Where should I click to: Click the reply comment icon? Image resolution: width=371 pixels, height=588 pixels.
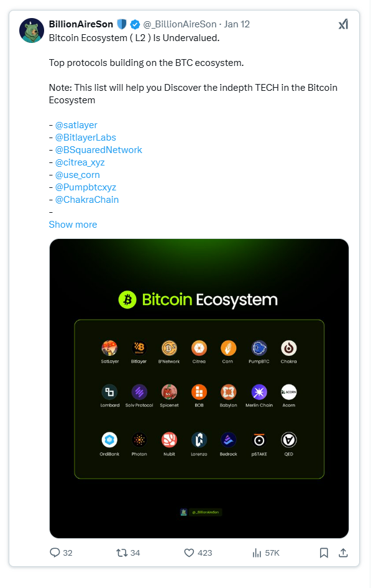point(55,553)
